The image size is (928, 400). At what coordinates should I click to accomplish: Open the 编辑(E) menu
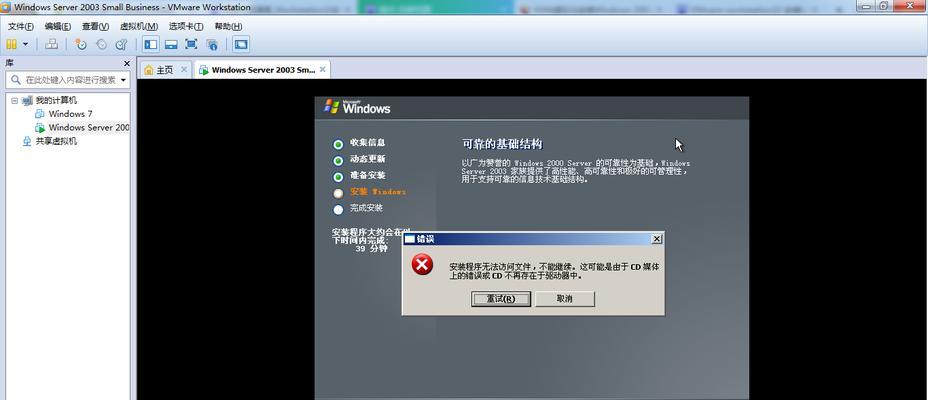tap(57, 27)
